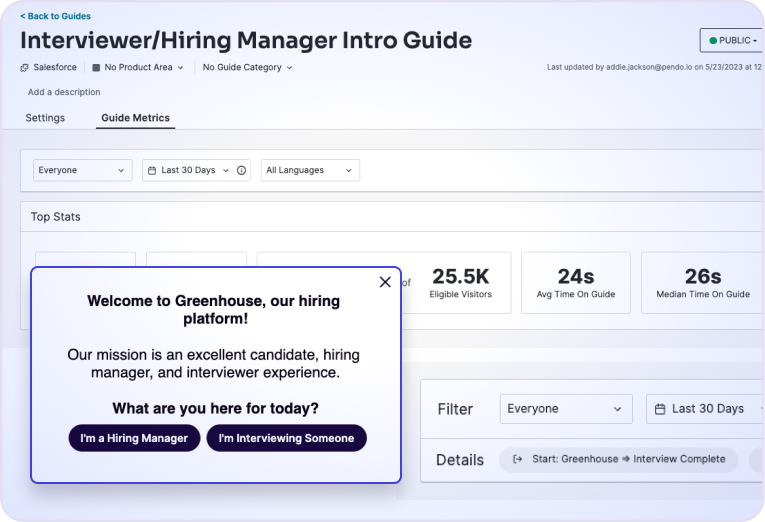The height and width of the screenshot is (522, 765).
Task: Expand No Guide Category dropdown
Action: click(x=247, y=67)
